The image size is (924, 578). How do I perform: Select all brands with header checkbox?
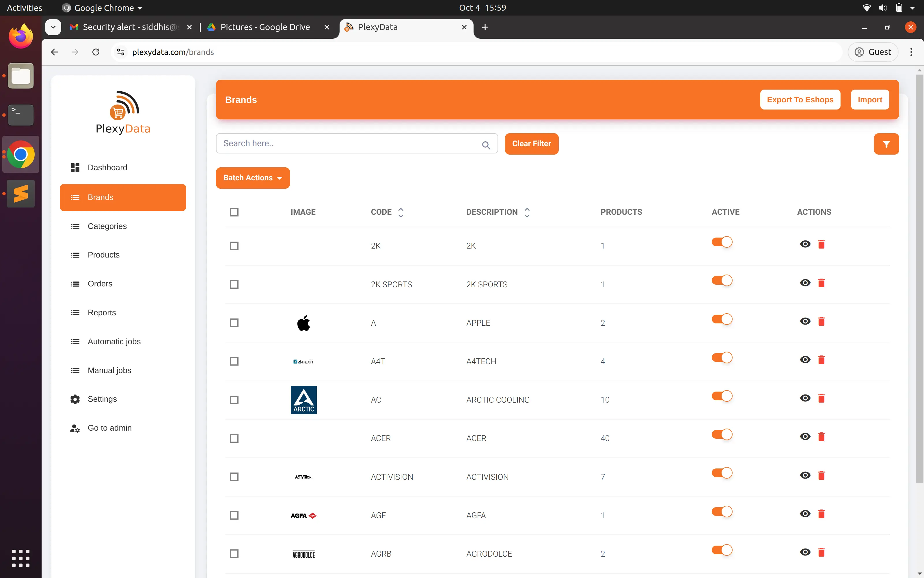coord(234,212)
